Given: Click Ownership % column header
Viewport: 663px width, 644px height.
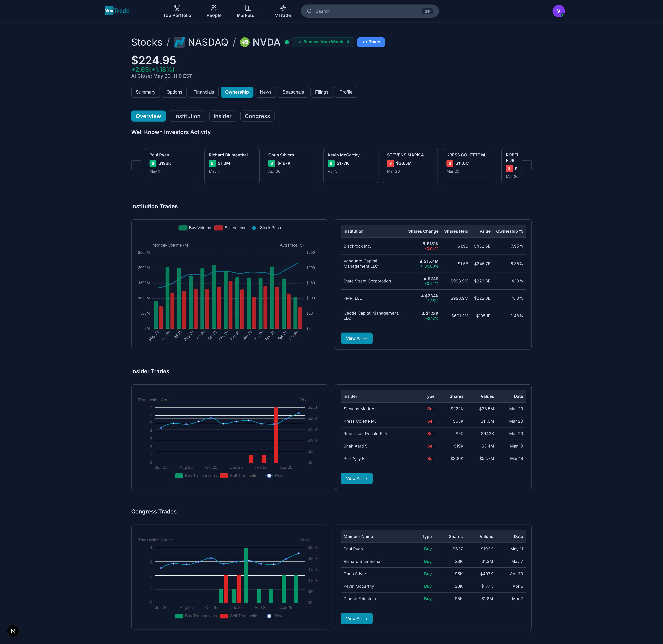Looking at the screenshot, I should tap(509, 231).
